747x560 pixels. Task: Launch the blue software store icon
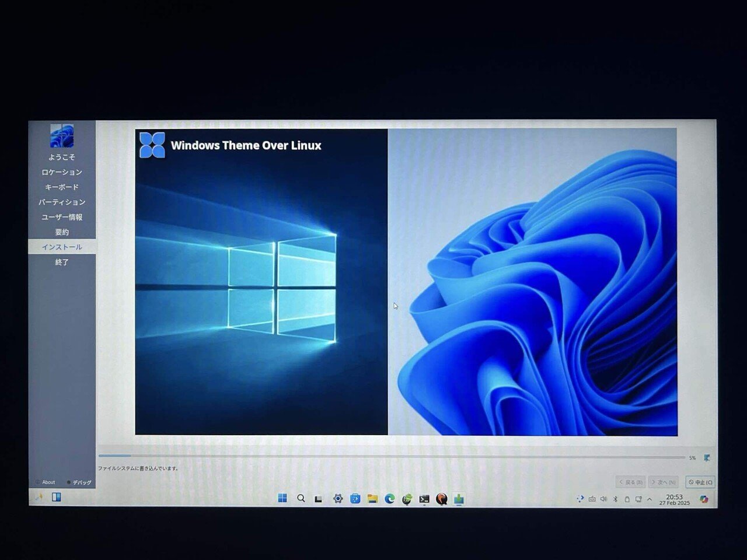(x=355, y=499)
